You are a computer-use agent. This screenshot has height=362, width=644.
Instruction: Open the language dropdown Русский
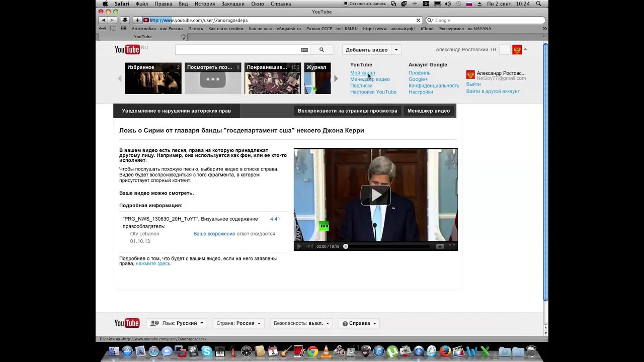[177, 323]
